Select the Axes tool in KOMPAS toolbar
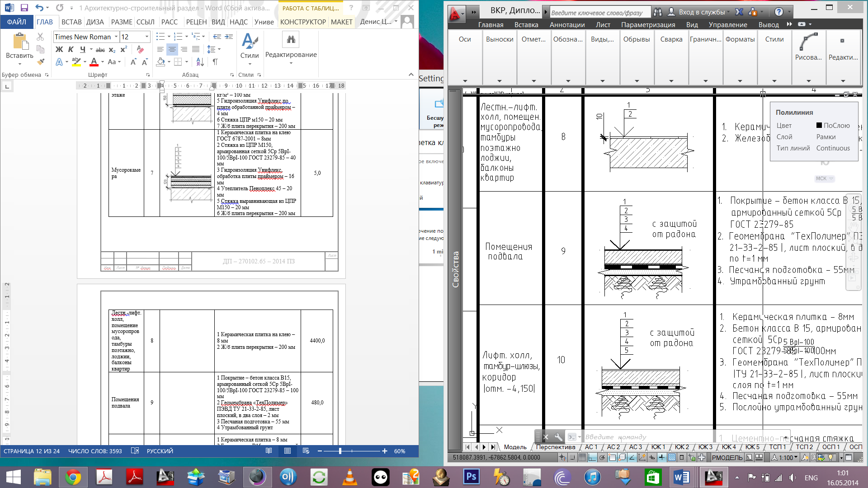868x488 pixels. pos(465,39)
